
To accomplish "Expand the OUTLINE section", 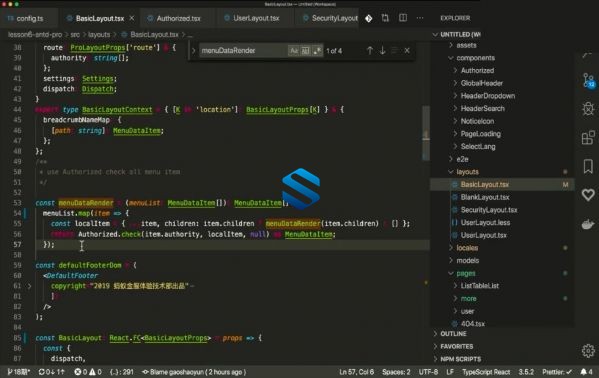I will coord(453,334).
